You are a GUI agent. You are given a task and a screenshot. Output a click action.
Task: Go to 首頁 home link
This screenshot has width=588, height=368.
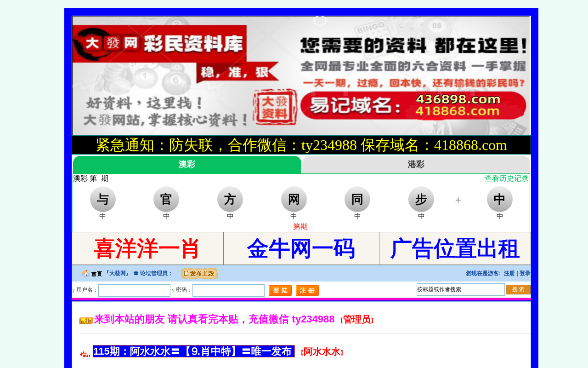point(96,274)
